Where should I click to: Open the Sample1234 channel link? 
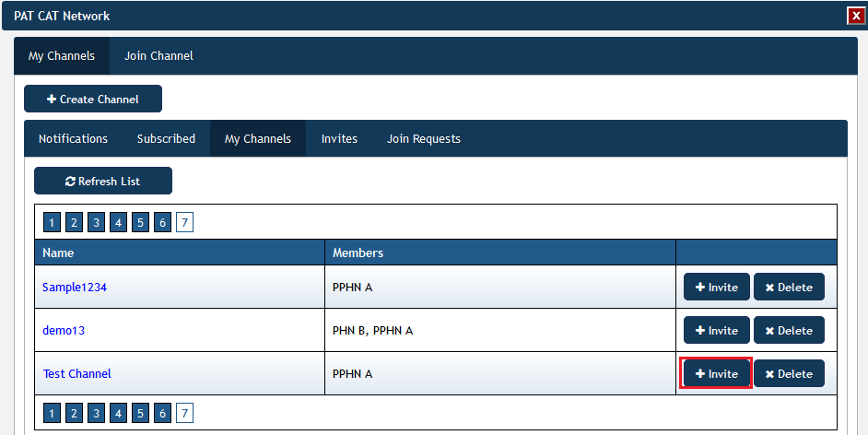tap(75, 288)
